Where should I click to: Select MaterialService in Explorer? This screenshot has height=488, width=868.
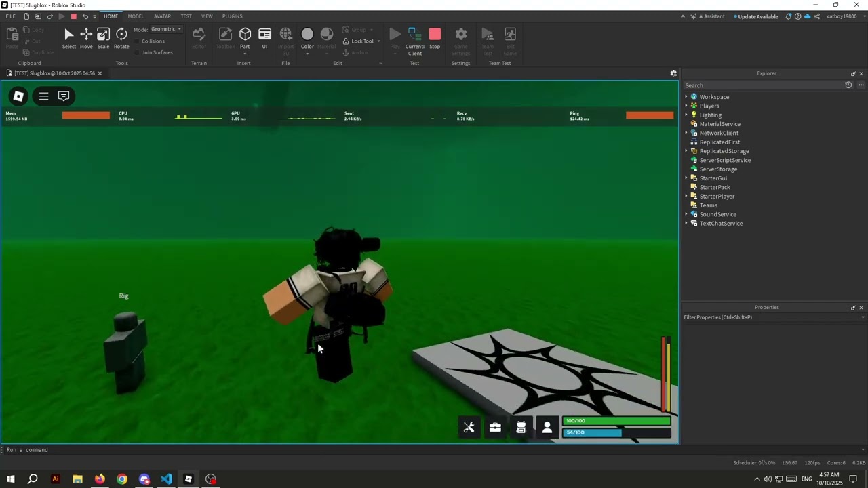(719, 124)
